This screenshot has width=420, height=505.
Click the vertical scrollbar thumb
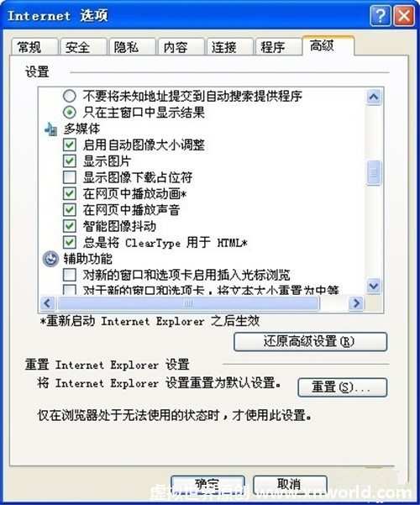tap(374, 173)
